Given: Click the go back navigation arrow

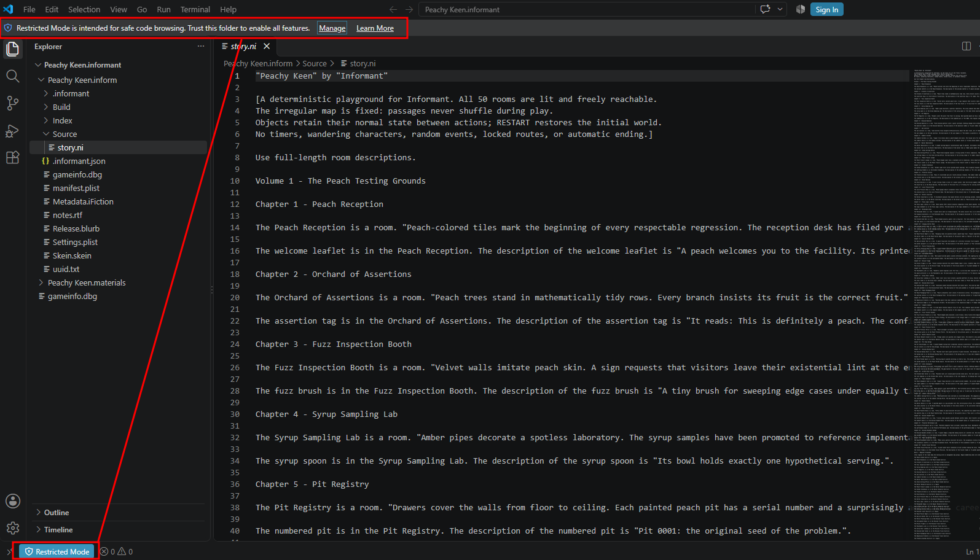Looking at the screenshot, I should pos(393,9).
